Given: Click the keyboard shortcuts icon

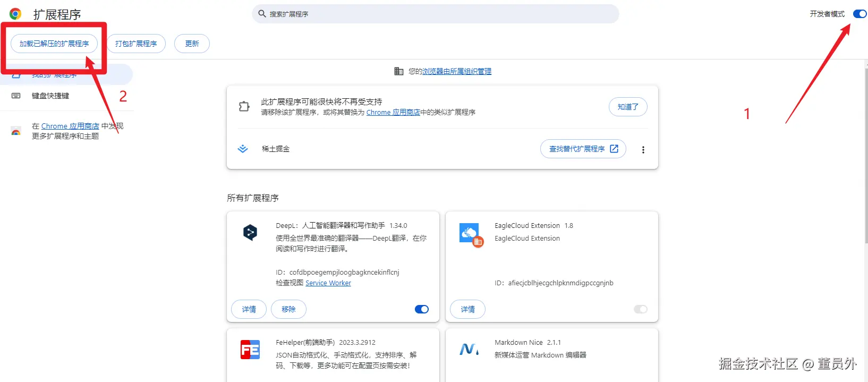Looking at the screenshot, I should pos(16,96).
